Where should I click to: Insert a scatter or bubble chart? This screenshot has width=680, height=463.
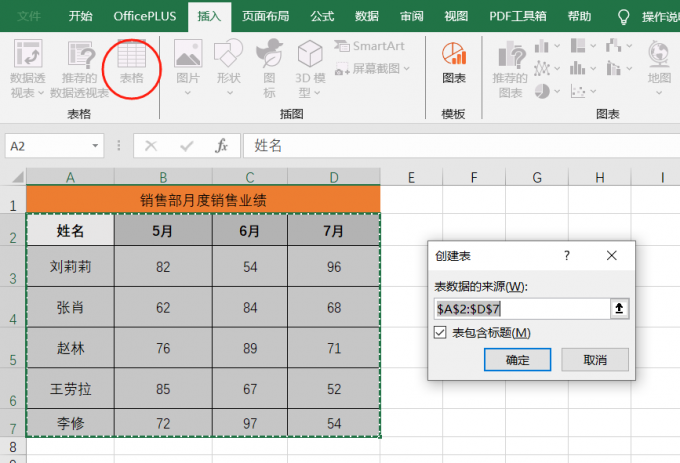(x=578, y=91)
